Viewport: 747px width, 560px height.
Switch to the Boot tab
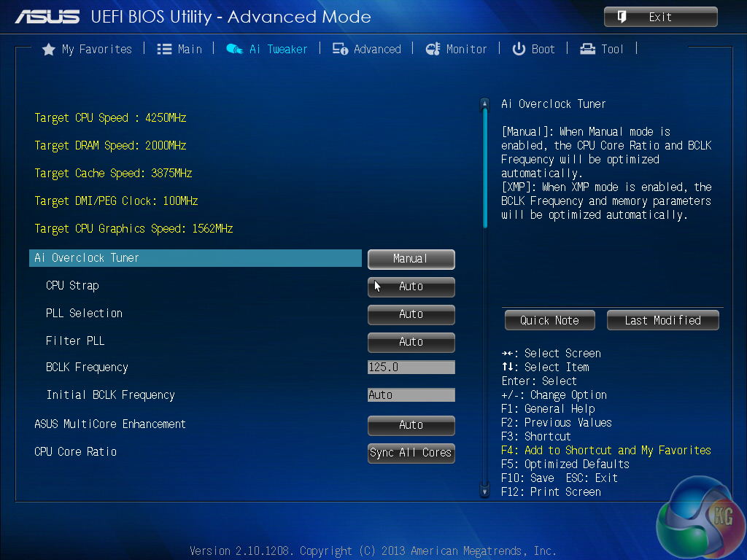tap(543, 49)
